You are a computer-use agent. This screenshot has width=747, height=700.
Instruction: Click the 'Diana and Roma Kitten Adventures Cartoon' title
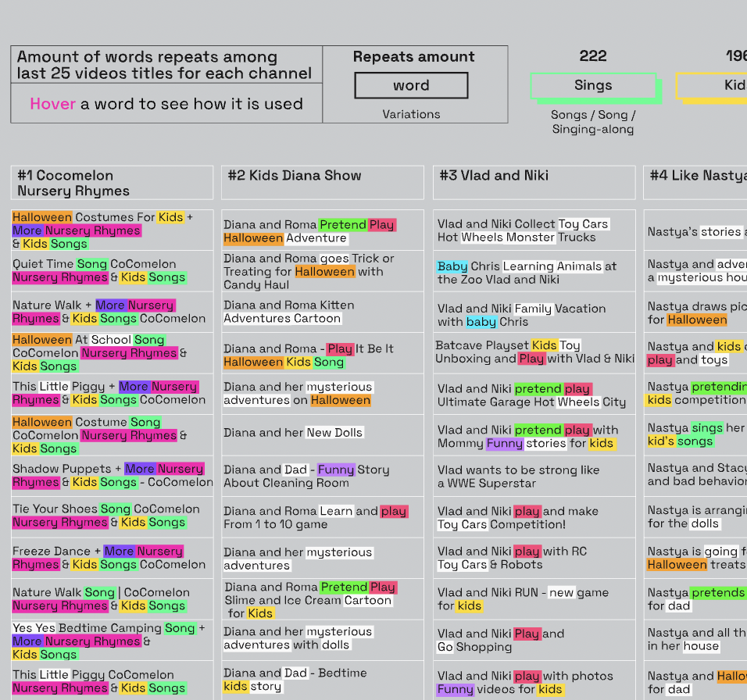pyautogui.click(x=289, y=312)
